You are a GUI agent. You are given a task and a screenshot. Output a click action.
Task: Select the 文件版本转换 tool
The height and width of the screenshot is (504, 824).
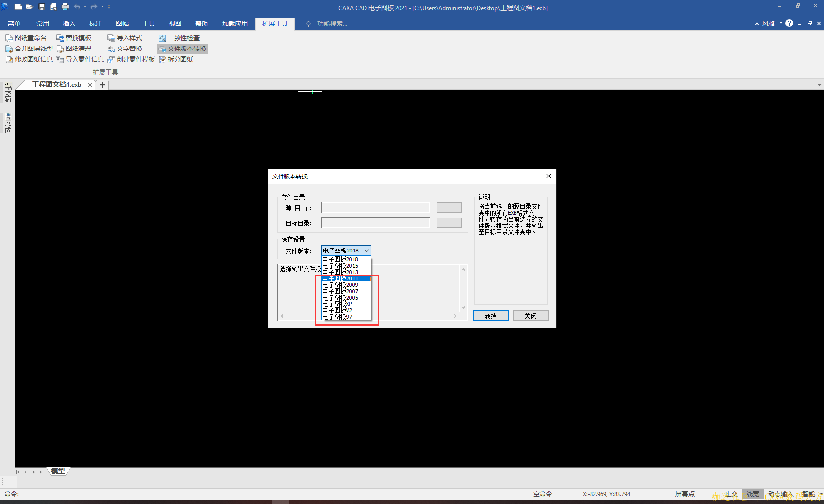coord(182,49)
